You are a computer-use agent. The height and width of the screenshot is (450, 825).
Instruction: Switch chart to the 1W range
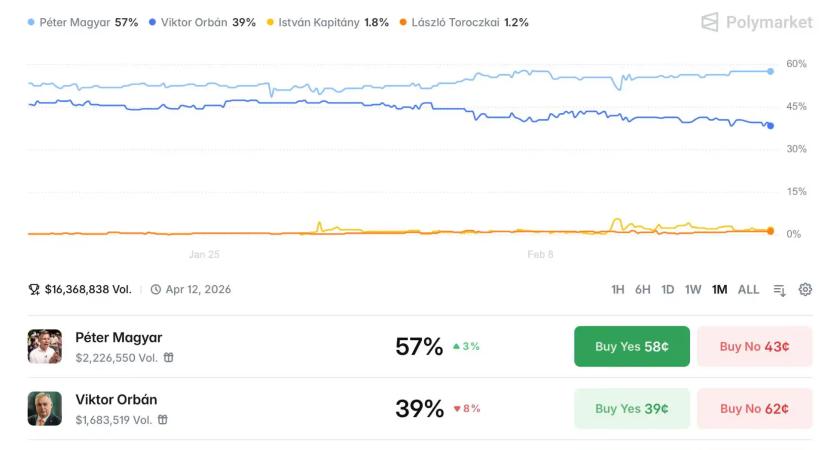(693, 290)
